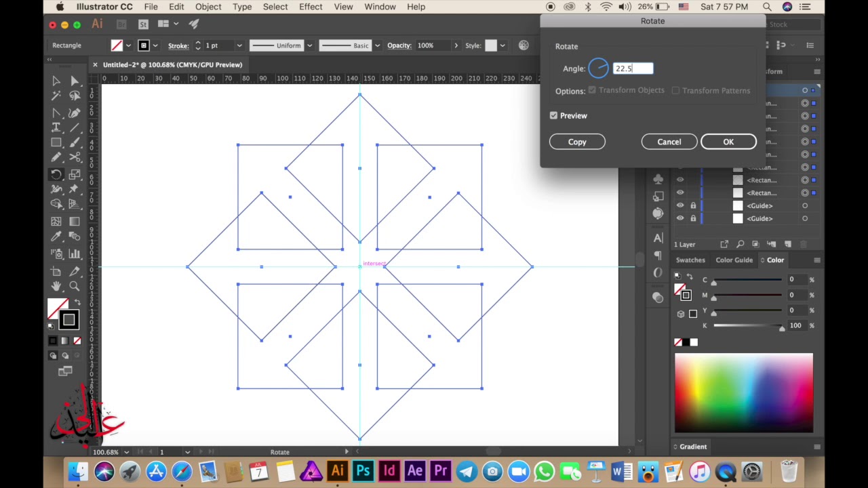Viewport: 868px width, 488px height.
Task: Select the Gradient tool
Action: [75, 221]
